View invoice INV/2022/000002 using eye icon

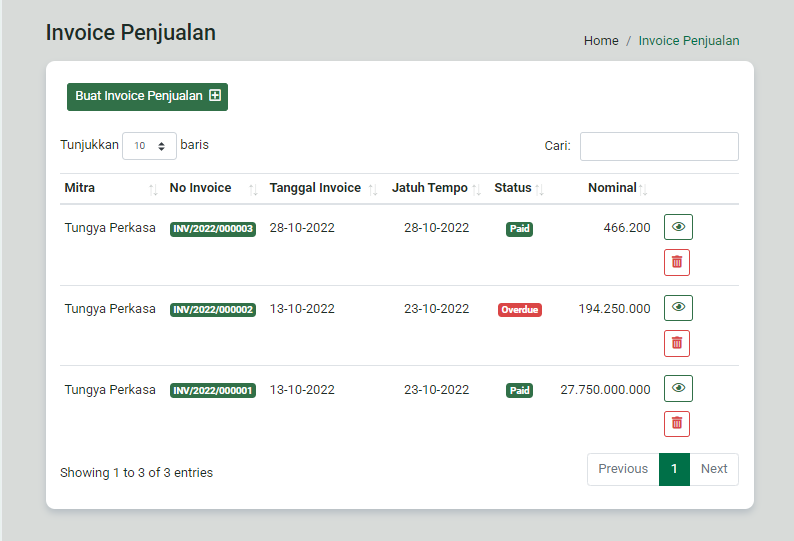678,307
